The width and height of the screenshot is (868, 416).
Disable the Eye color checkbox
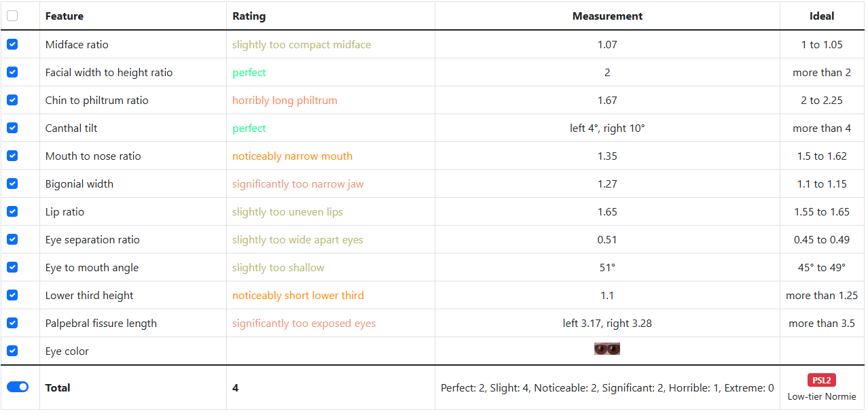(12, 351)
